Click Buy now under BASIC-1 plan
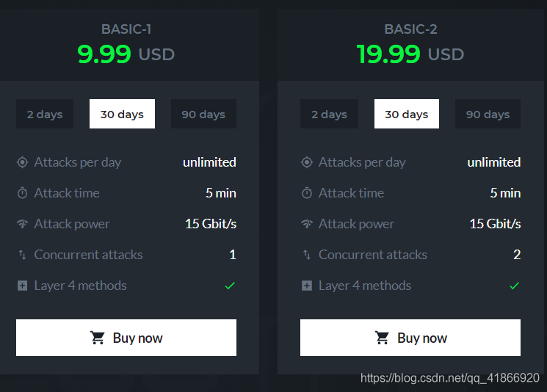Viewport: 547px width, 392px height. 126,338
